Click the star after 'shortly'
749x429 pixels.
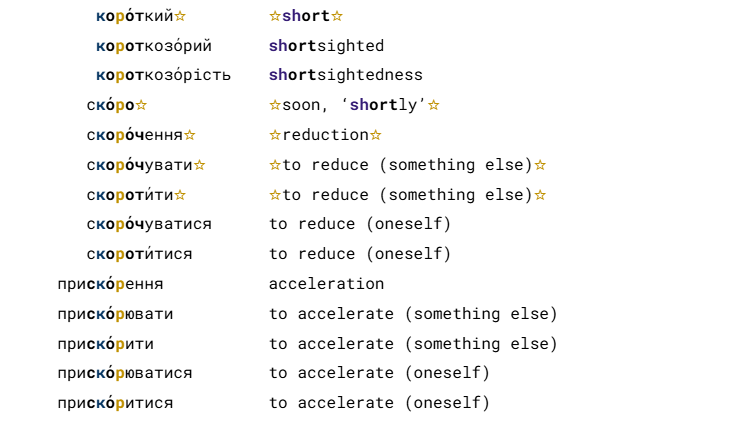click(x=433, y=105)
